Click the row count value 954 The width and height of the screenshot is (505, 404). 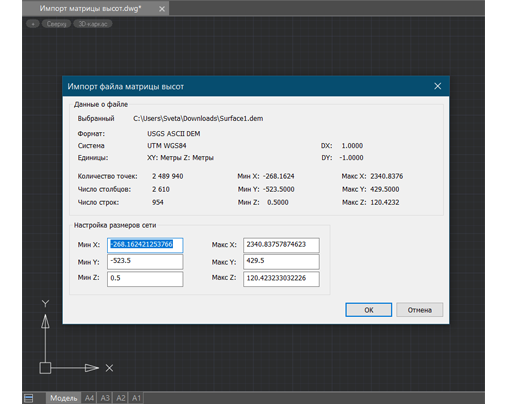coord(158,202)
